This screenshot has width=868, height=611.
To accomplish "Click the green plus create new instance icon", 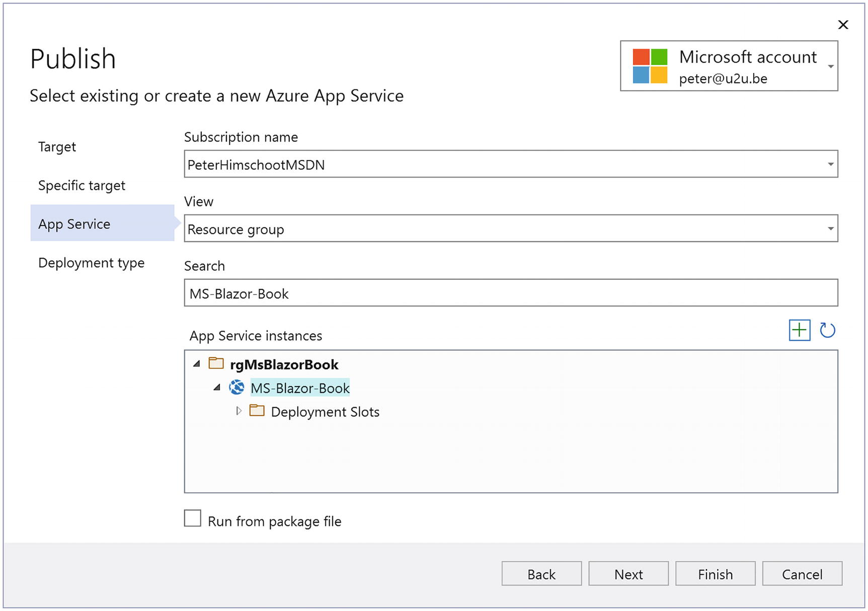I will (x=799, y=330).
